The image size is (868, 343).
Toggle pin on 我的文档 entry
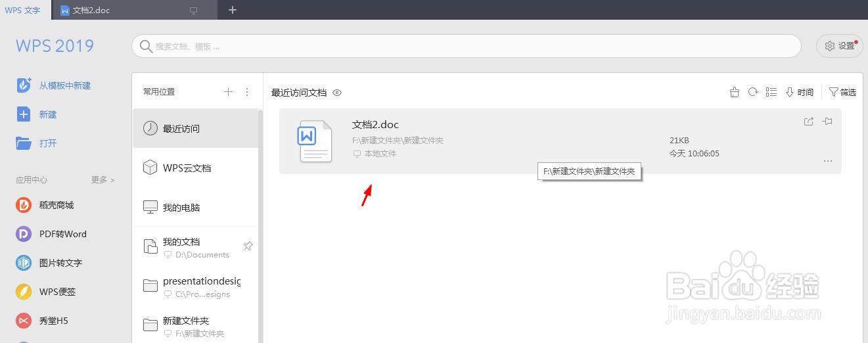pos(248,246)
